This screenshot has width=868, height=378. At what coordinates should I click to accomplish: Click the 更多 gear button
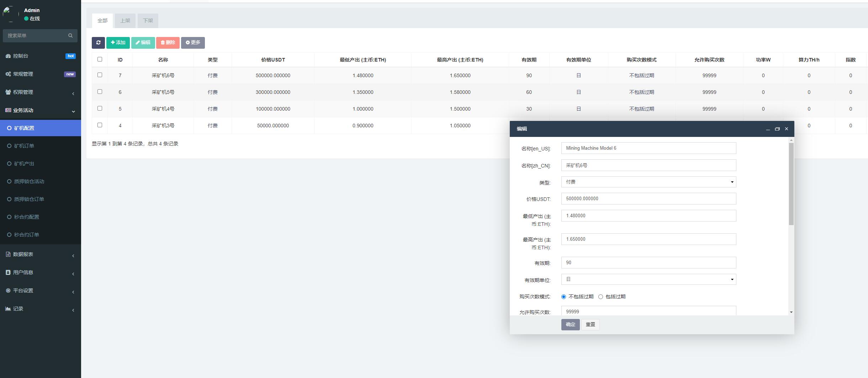coord(193,43)
